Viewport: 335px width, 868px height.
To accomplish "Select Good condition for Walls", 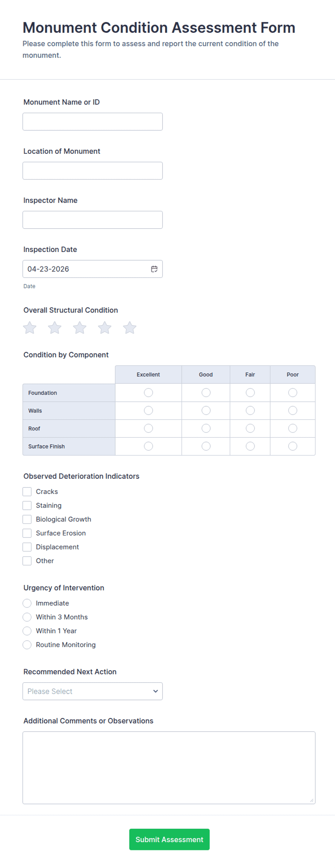I will (205, 410).
